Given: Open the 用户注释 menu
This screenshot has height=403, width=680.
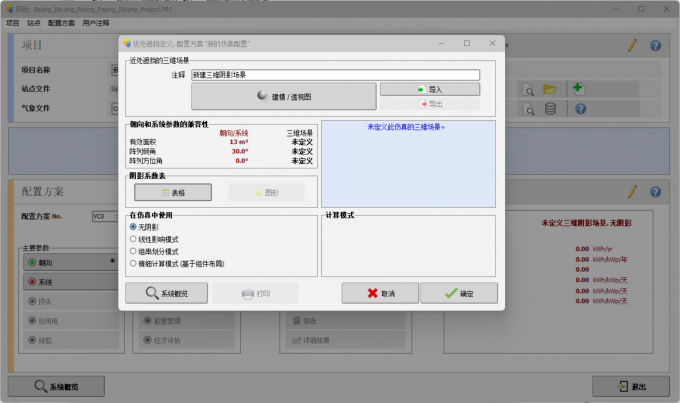Looking at the screenshot, I should (96, 23).
